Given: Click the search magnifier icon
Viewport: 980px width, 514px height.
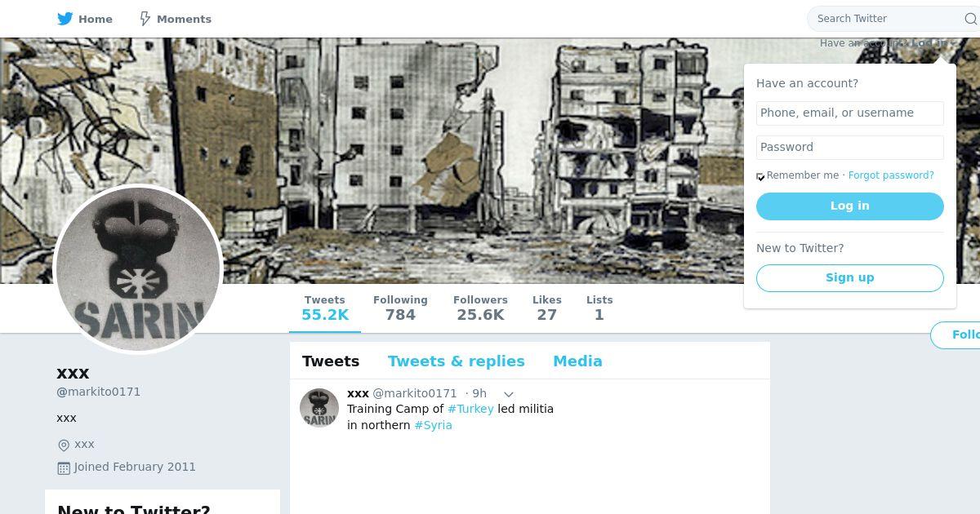Looking at the screenshot, I should [x=970, y=19].
